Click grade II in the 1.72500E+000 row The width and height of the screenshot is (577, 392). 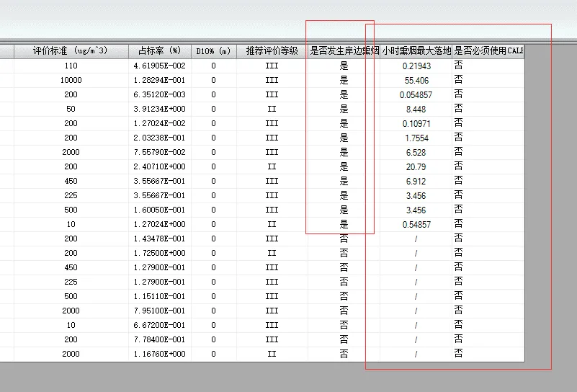pyautogui.click(x=272, y=253)
